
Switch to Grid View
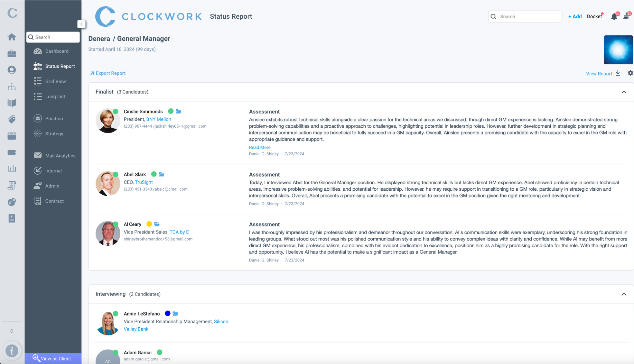point(55,81)
